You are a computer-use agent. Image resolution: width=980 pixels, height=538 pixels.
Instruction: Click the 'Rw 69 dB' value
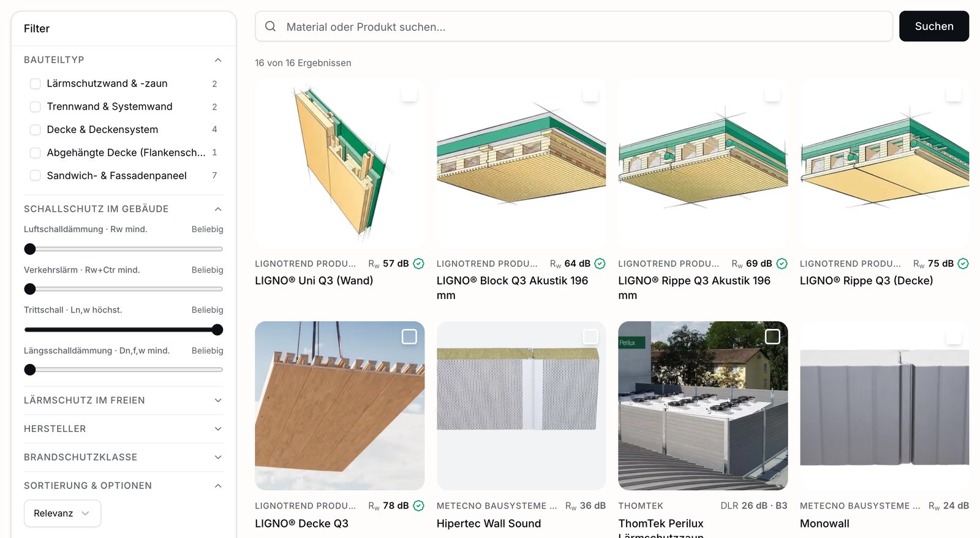point(752,263)
